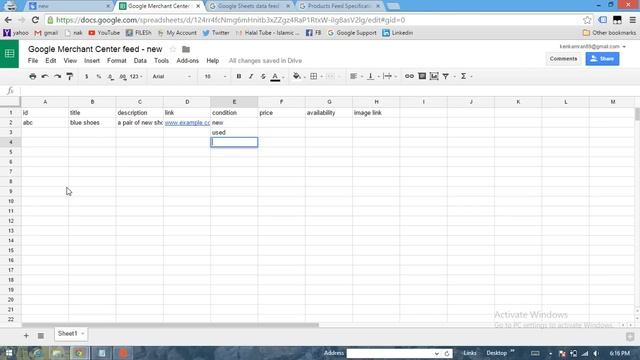Open the Arial font dropdown
Image resolution: width=640 pixels, height=360 pixels.
171,76
